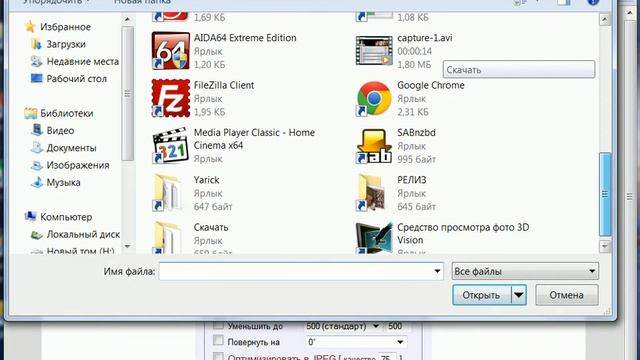Enable the Оптимизировать в JPEG checkbox
Viewport: 640px width, 360px height.
click(x=218, y=356)
